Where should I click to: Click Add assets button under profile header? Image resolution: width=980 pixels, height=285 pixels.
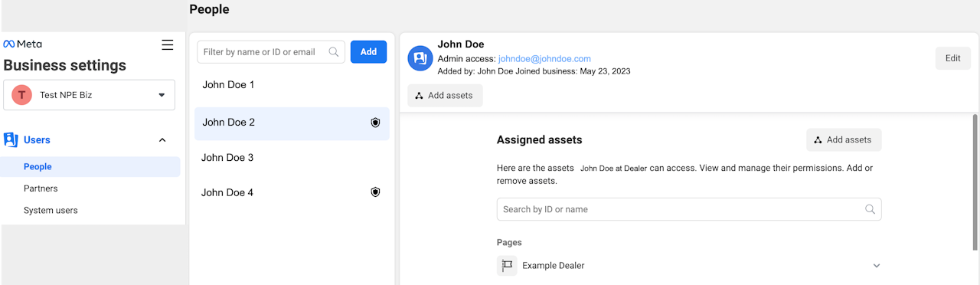click(445, 96)
